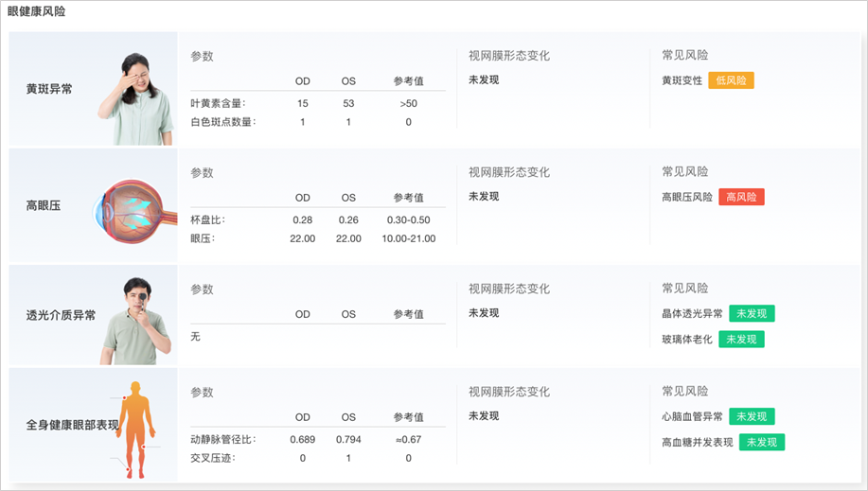This screenshot has height=491, width=868.
Task: Click the 白色斑点数量 row label
Action: click(x=223, y=122)
